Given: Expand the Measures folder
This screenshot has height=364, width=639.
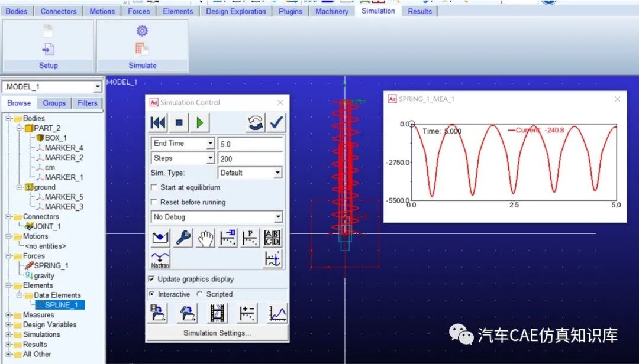Looking at the screenshot, I should point(8,315).
